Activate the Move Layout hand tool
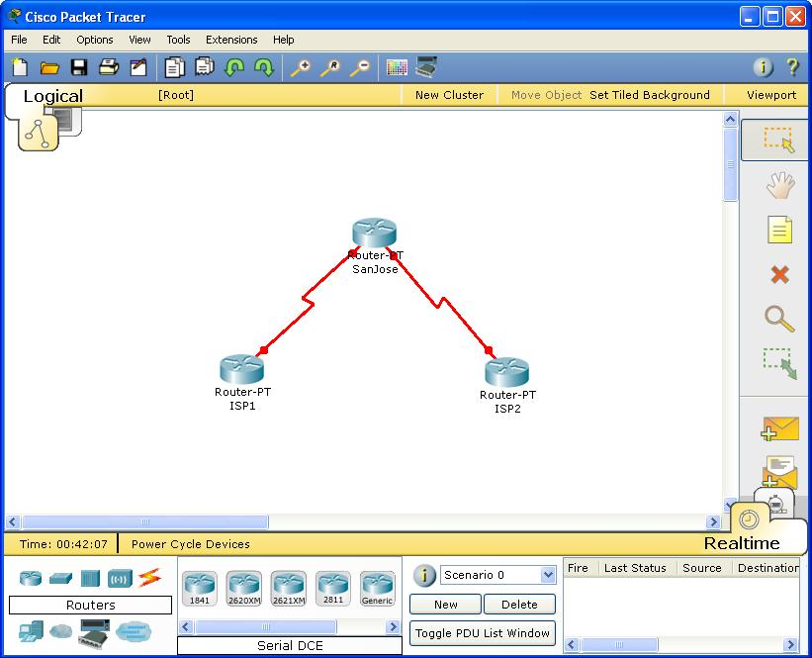The image size is (812, 658). (779, 185)
